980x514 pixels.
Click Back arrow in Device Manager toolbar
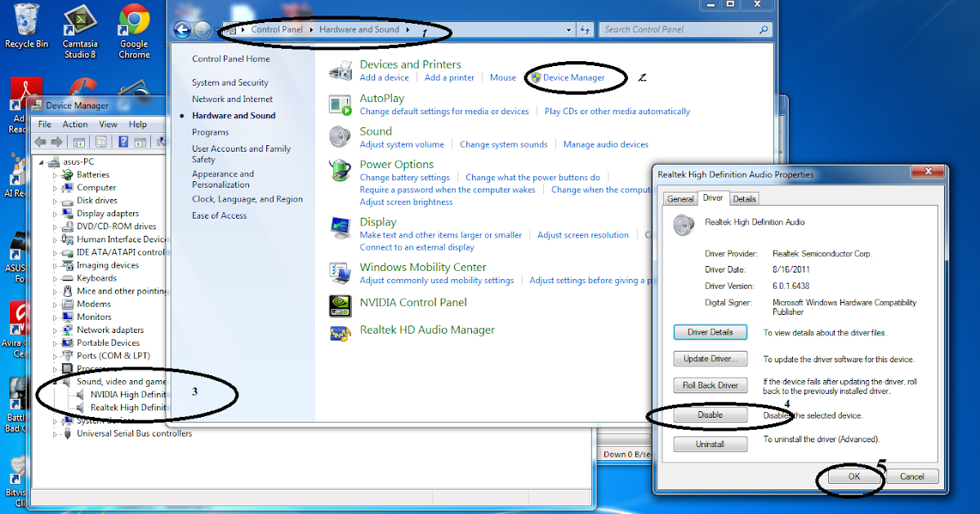pyautogui.click(x=40, y=142)
